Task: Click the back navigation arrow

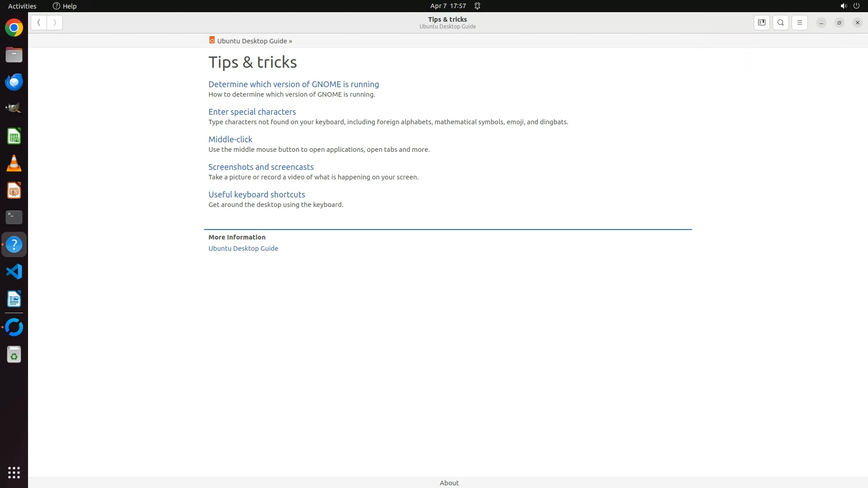Action: [x=39, y=23]
